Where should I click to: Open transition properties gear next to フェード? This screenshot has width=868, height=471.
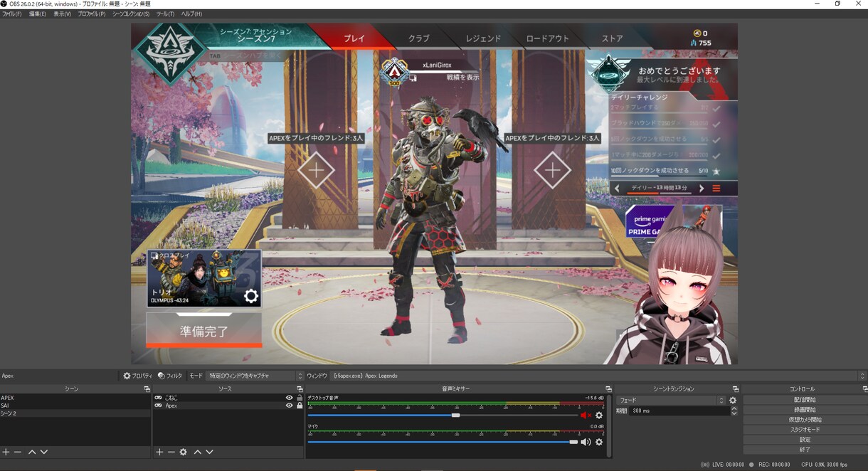click(x=733, y=401)
